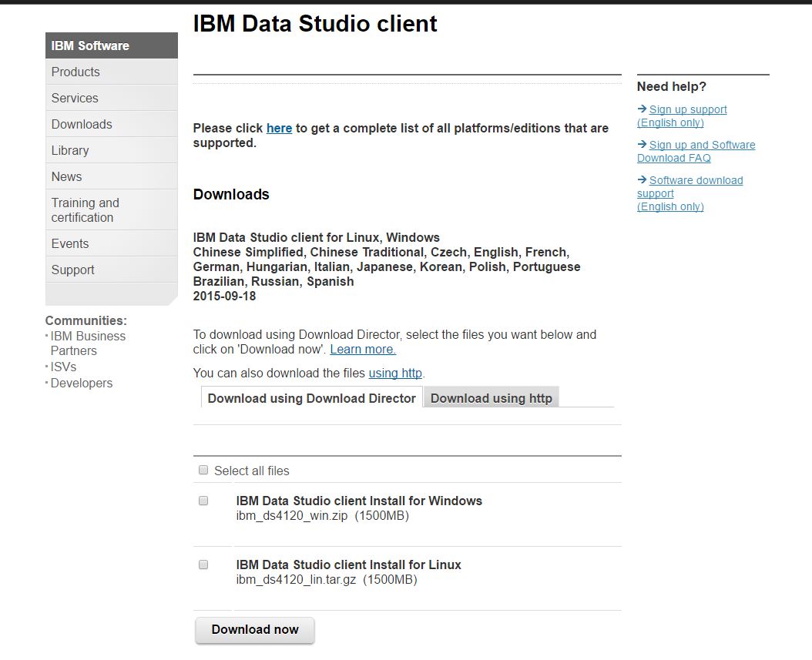Viewport: 812px width, 660px height.
Task: Open the Events section
Action: point(70,243)
